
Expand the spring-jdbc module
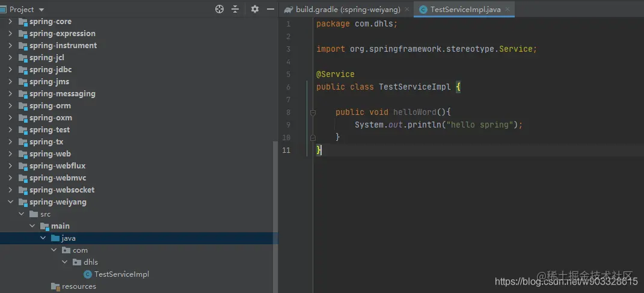coord(11,69)
